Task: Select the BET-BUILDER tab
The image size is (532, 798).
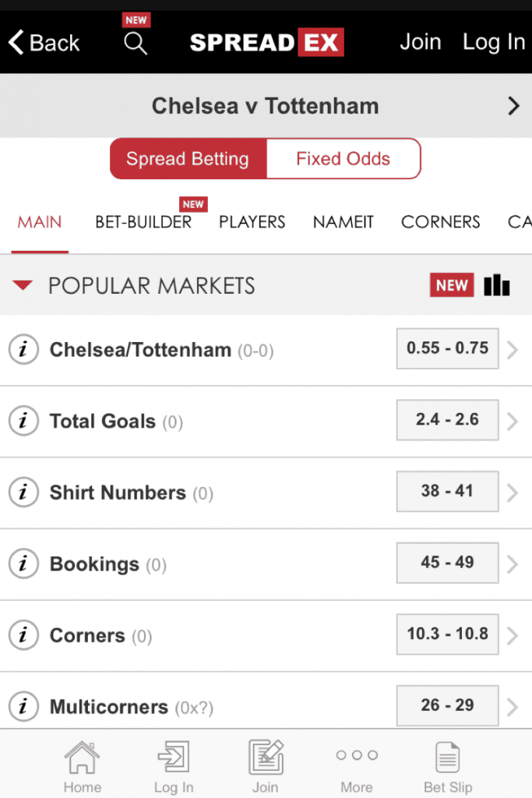Action: pyautogui.click(x=143, y=222)
